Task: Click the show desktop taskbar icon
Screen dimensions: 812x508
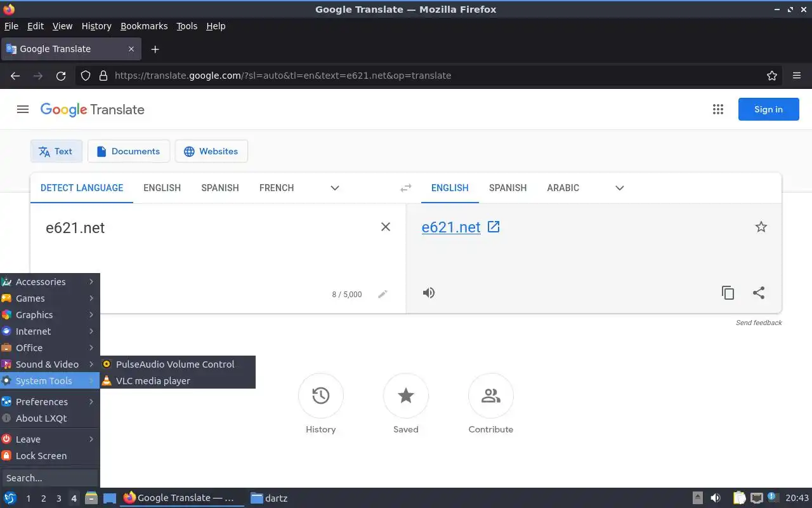Action: pos(109,498)
